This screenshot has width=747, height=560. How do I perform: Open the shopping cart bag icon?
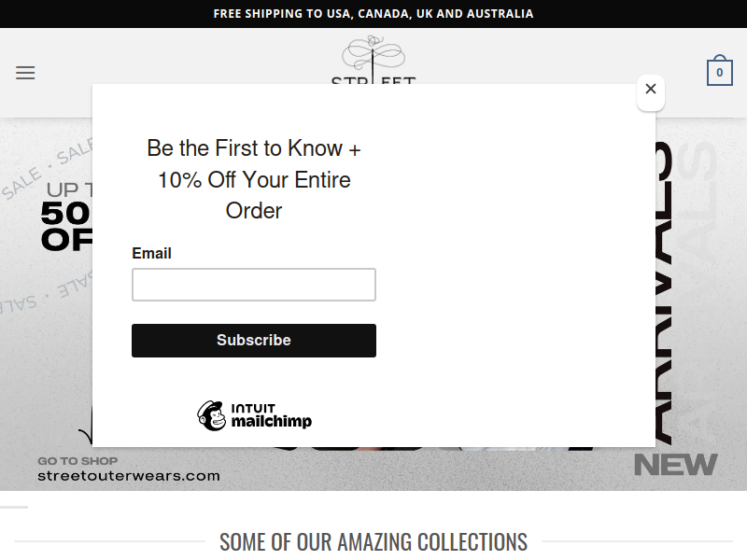click(x=719, y=71)
